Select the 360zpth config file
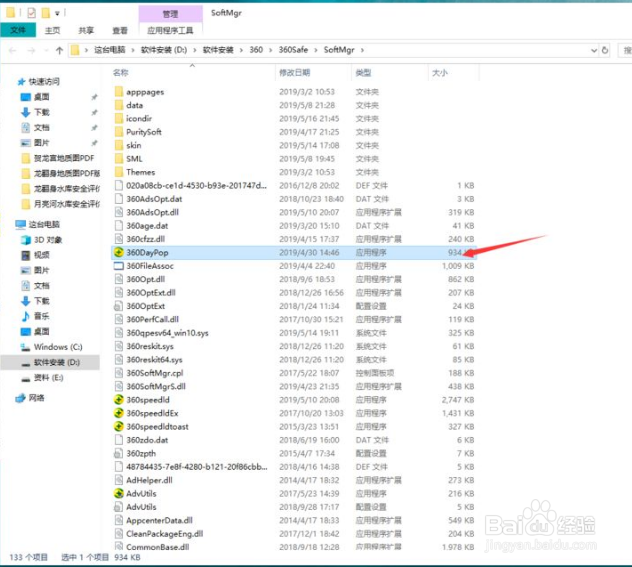Image resolution: width=632 pixels, height=567 pixels. pos(141,453)
